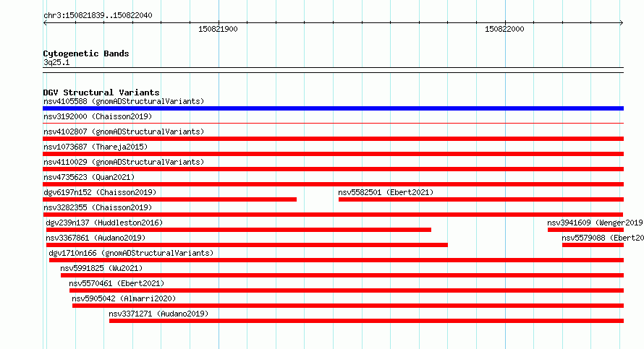Click the red bar under nsv1073687

(x=333, y=154)
